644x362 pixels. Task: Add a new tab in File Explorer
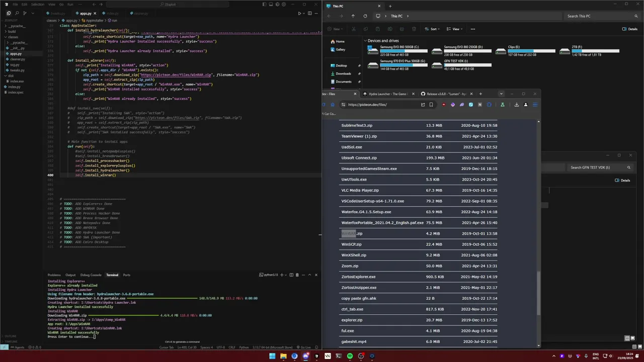pyautogui.click(x=390, y=6)
